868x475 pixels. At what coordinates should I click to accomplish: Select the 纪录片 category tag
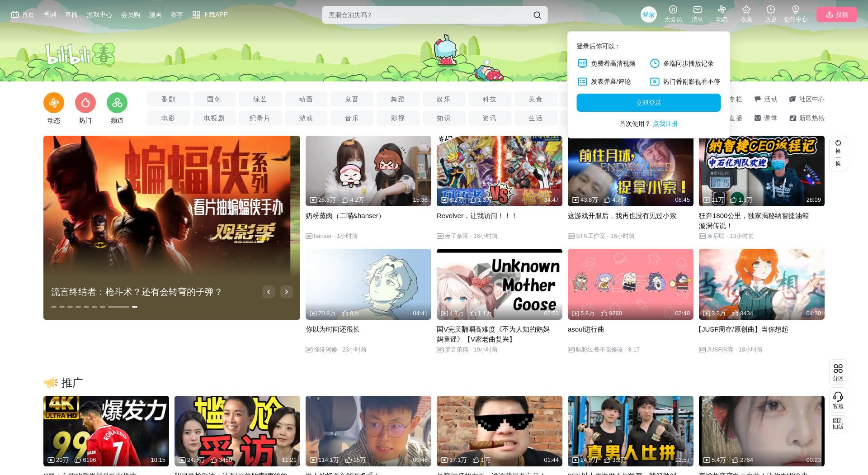260,118
